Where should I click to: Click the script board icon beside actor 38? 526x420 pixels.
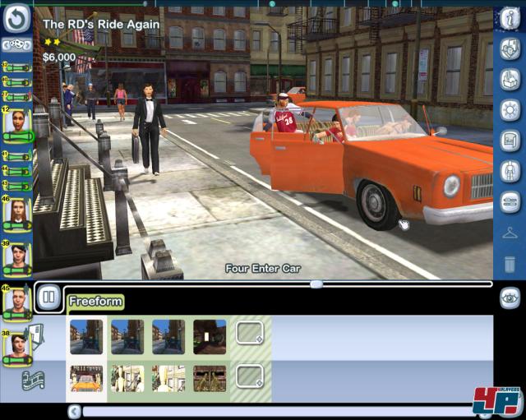pos(36,336)
